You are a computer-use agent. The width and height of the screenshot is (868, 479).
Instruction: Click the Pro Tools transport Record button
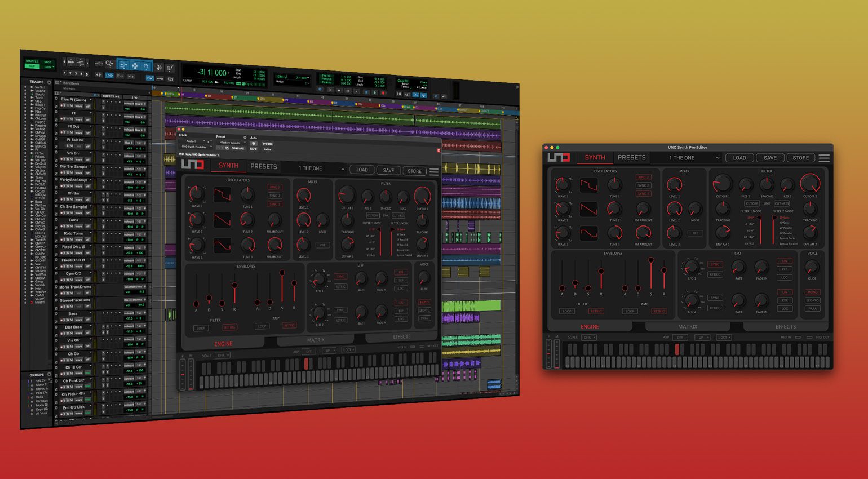pyautogui.click(x=383, y=93)
